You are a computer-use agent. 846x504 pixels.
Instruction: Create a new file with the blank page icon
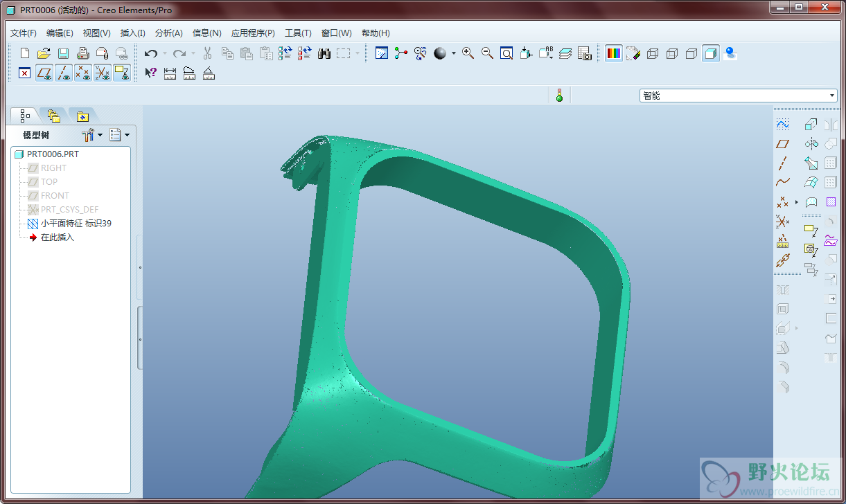[x=25, y=53]
